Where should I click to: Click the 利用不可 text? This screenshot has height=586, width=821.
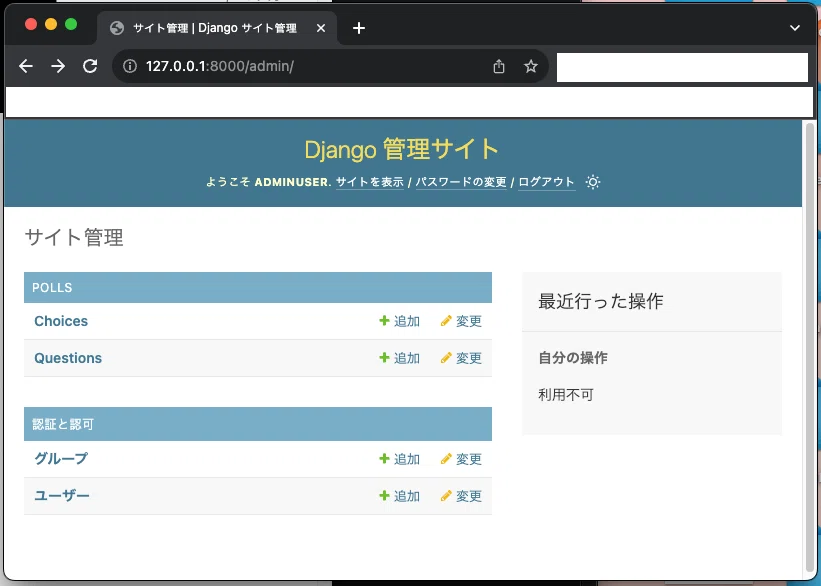tap(566, 394)
